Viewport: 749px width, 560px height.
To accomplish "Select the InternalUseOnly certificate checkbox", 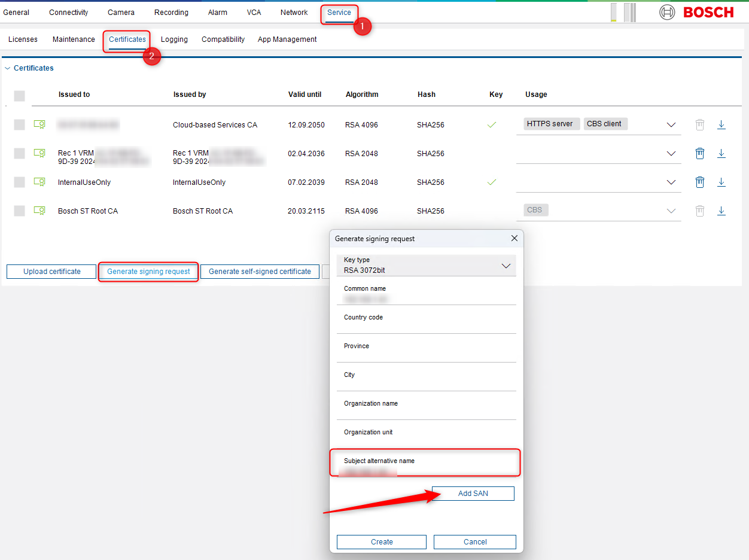I will tap(20, 182).
